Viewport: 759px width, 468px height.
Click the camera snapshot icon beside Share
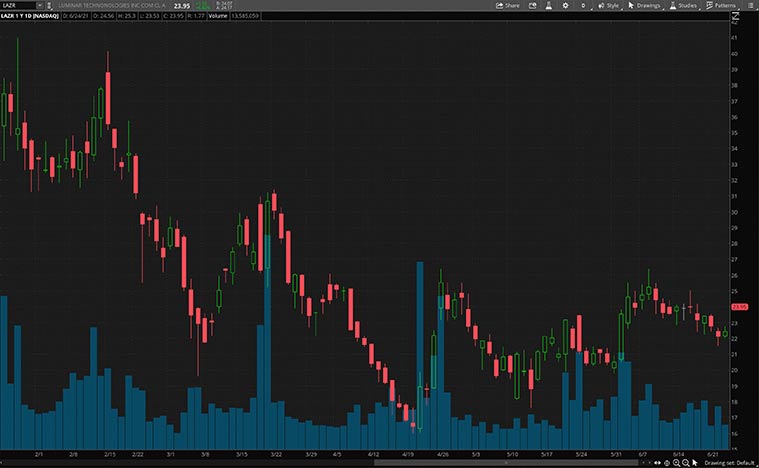(531, 5)
